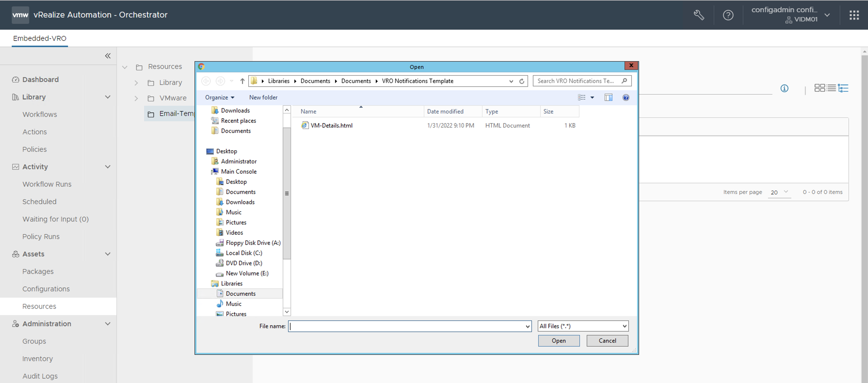The image size is (868, 383).
Task: Switch to card grid view
Action: (820, 88)
